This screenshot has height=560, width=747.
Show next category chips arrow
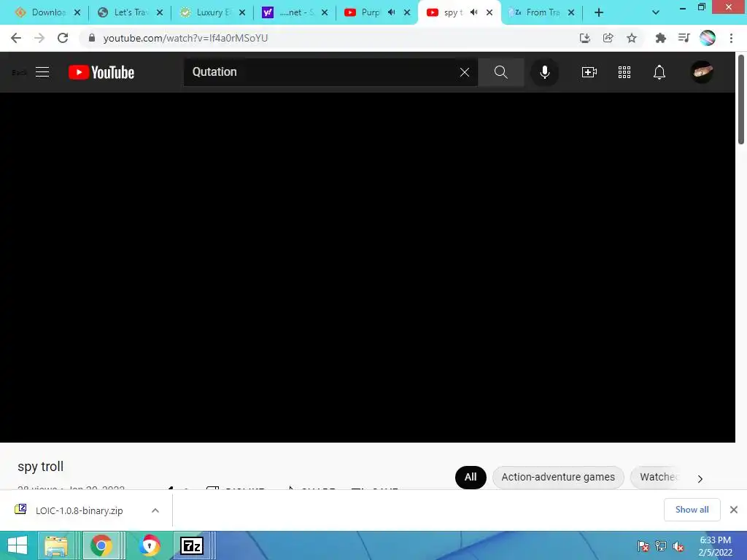pyautogui.click(x=700, y=478)
